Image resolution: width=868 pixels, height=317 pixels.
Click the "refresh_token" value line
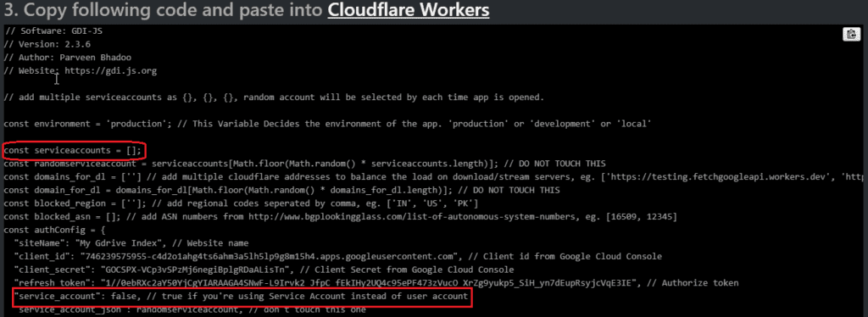point(376,283)
